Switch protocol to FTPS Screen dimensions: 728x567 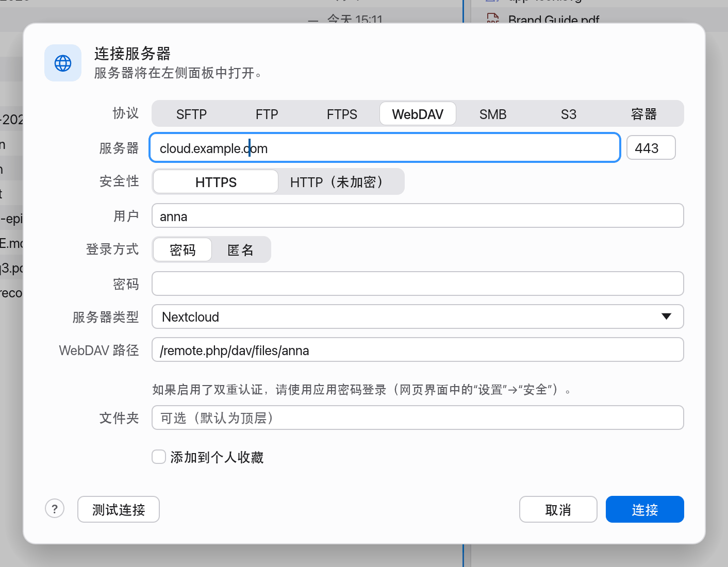[342, 114]
